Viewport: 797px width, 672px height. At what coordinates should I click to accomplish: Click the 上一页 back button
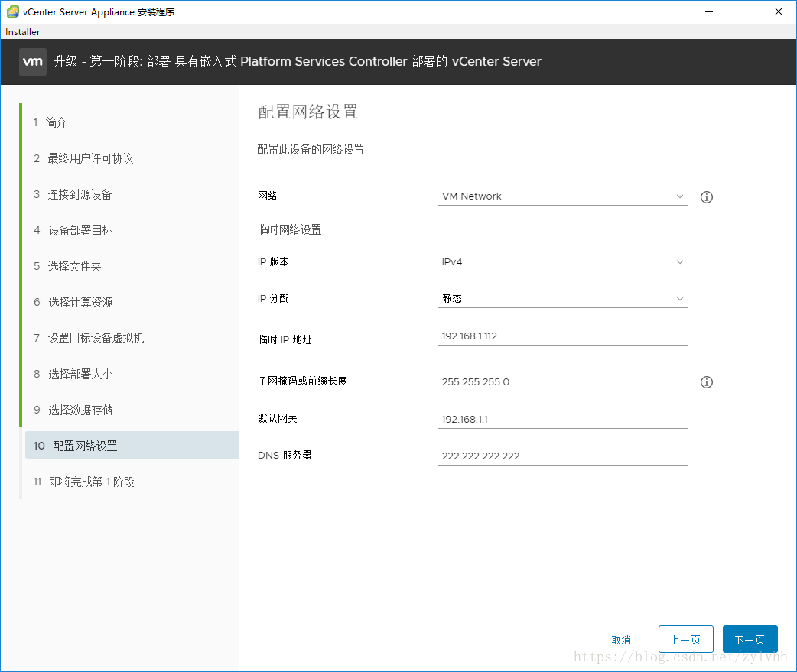click(685, 639)
